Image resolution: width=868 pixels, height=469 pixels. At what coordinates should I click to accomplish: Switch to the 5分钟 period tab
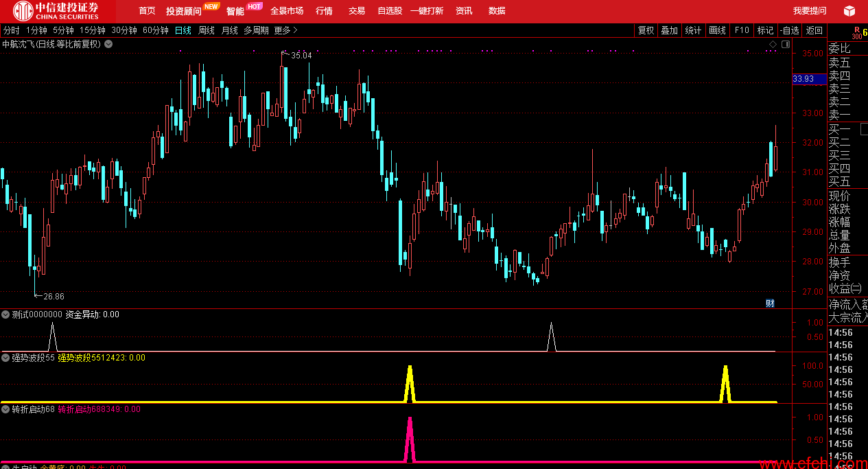[x=63, y=30]
